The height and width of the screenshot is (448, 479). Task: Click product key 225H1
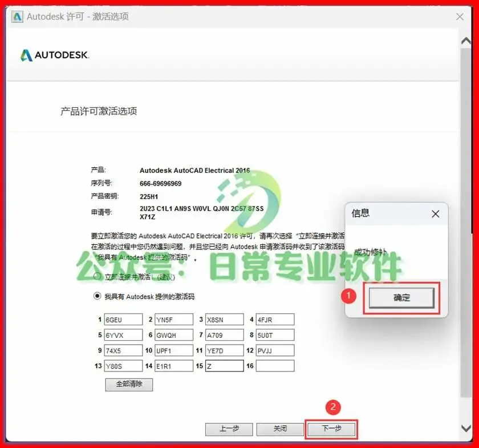[x=149, y=197]
